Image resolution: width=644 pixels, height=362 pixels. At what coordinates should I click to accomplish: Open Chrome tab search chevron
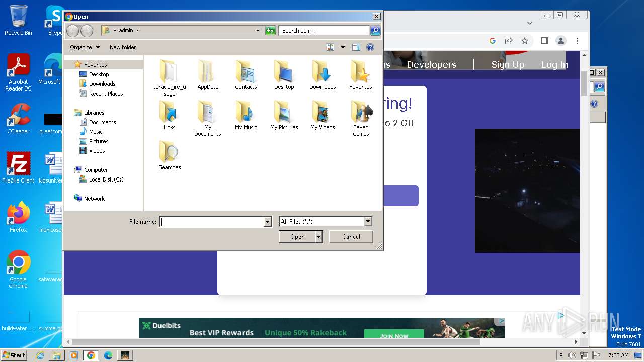(529, 23)
